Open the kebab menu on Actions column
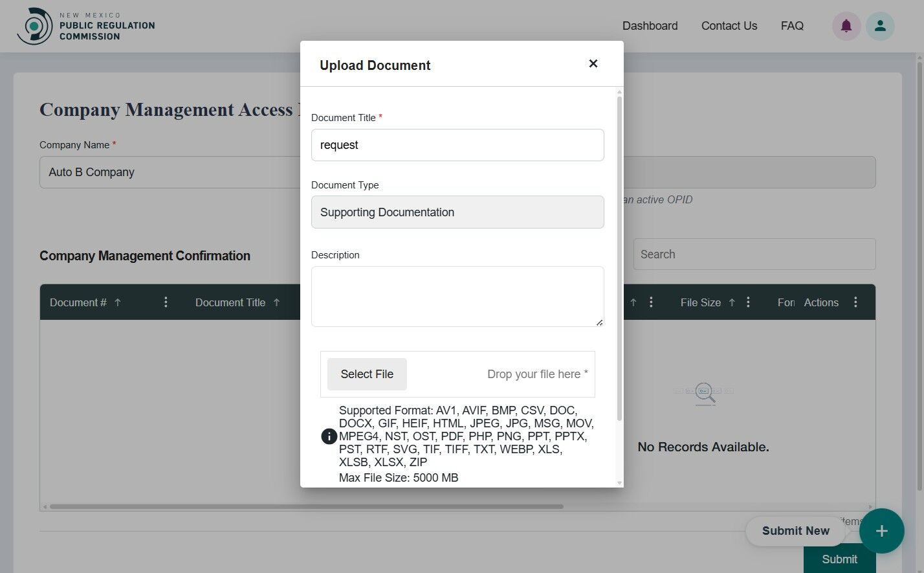Screen dimensions: 924x573 pos(855,302)
